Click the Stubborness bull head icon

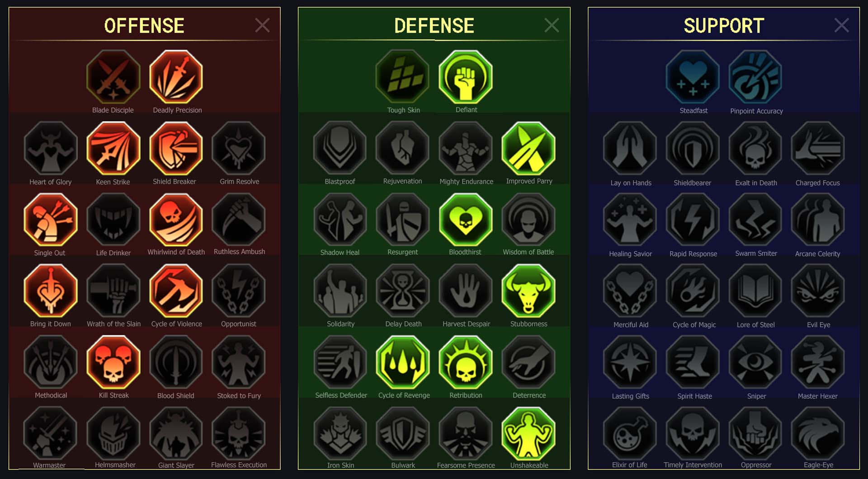[x=528, y=291]
